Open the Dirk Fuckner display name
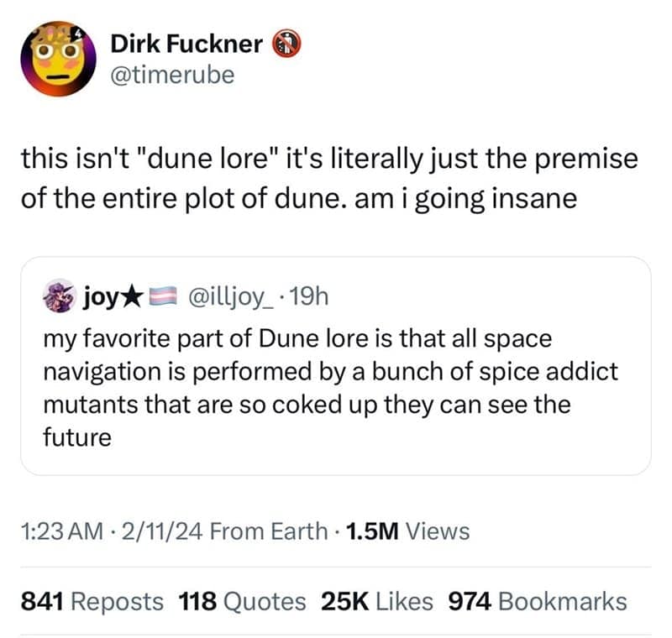Image resolution: width=672 pixels, height=638 pixels. (x=186, y=44)
